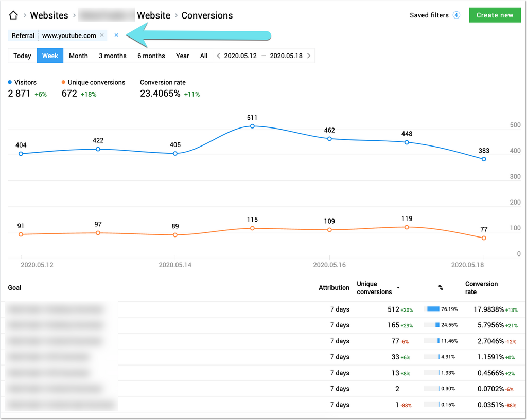The image size is (527, 420).
Task: Go to previous date range arrow
Action: pyautogui.click(x=219, y=56)
